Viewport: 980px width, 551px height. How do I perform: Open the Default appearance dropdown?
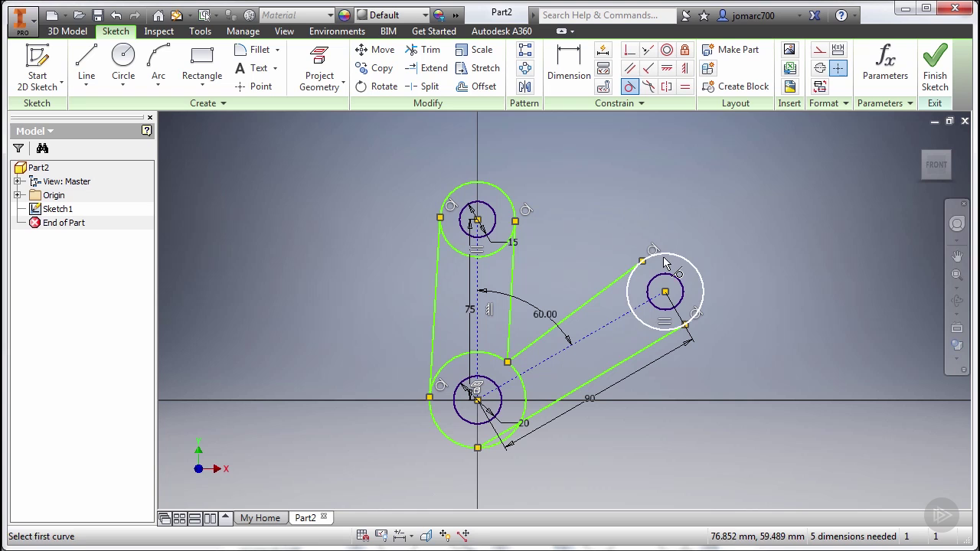425,15
